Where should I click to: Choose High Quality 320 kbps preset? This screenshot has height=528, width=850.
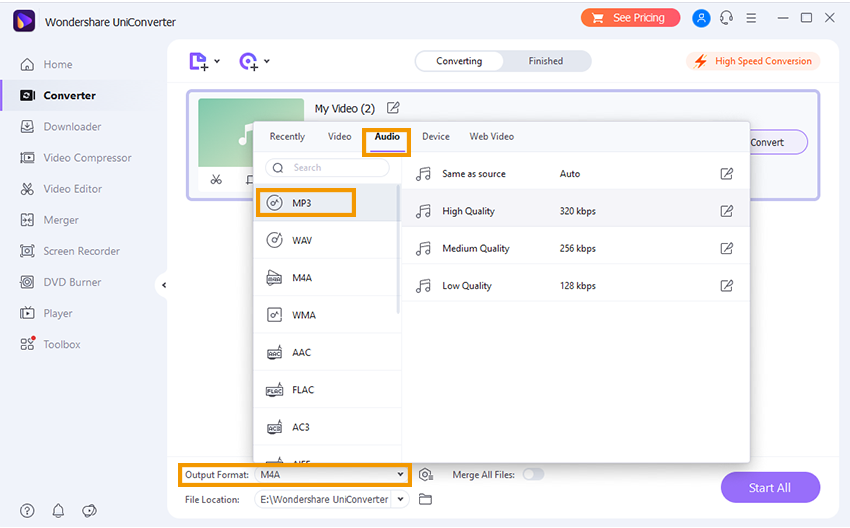click(x=576, y=211)
